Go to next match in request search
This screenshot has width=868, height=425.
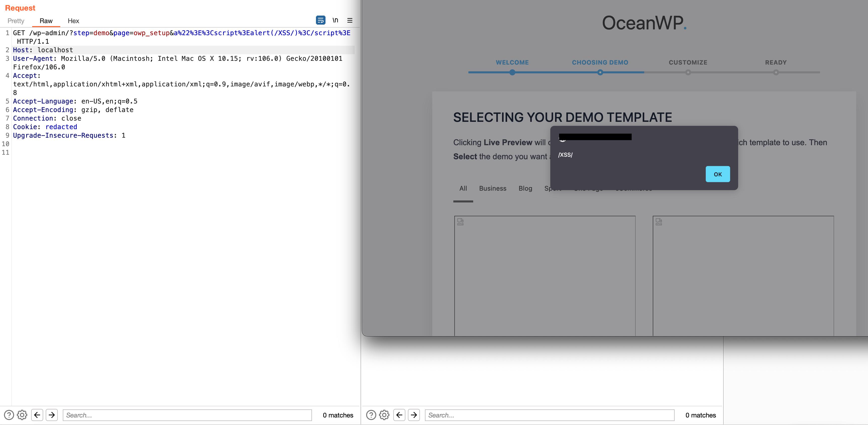tap(52, 415)
